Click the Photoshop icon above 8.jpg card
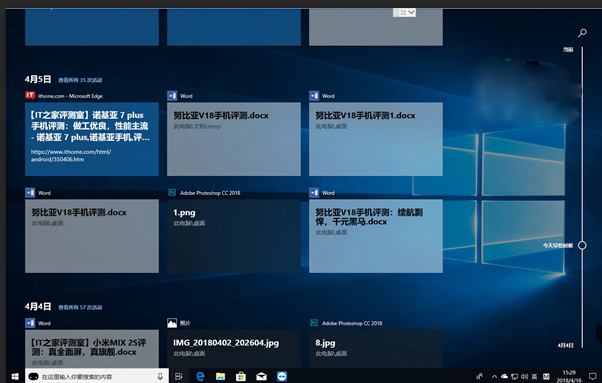The width and height of the screenshot is (602, 383). [x=314, y=323]
